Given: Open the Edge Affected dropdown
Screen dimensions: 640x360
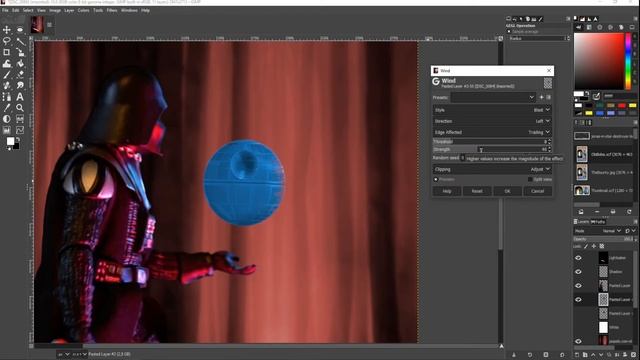Looking at the screenshot, I should point(492,132).
